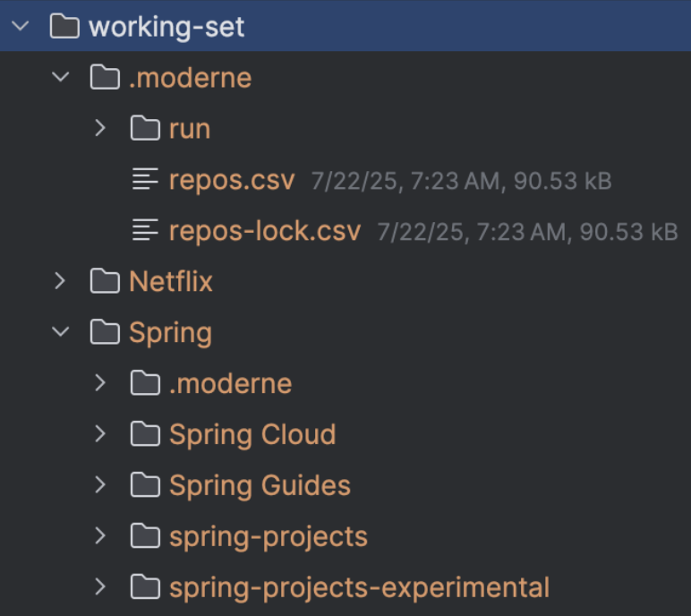
Task: Click the top-level .moderne folder icon
Action: 105,77
